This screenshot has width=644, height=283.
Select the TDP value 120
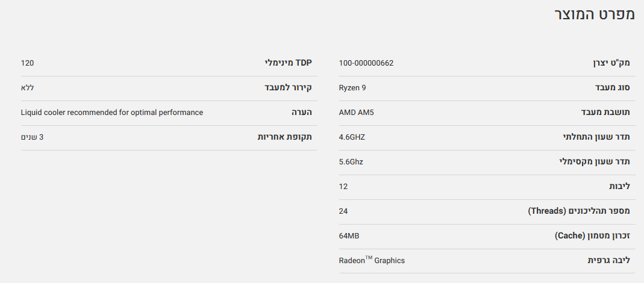pyautogui.click(x=27, y=63)
